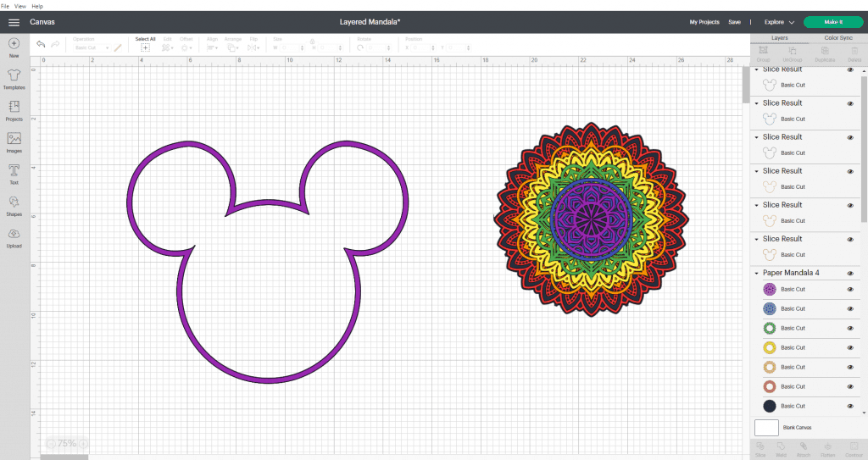Click the Rotate icon in the toolbar

point(360,47)
